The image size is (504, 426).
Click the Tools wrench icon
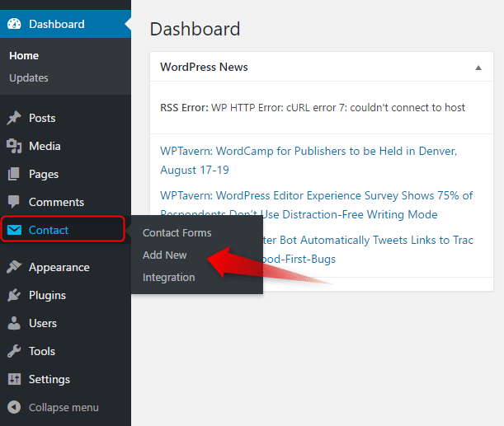[x=14, y=351]
